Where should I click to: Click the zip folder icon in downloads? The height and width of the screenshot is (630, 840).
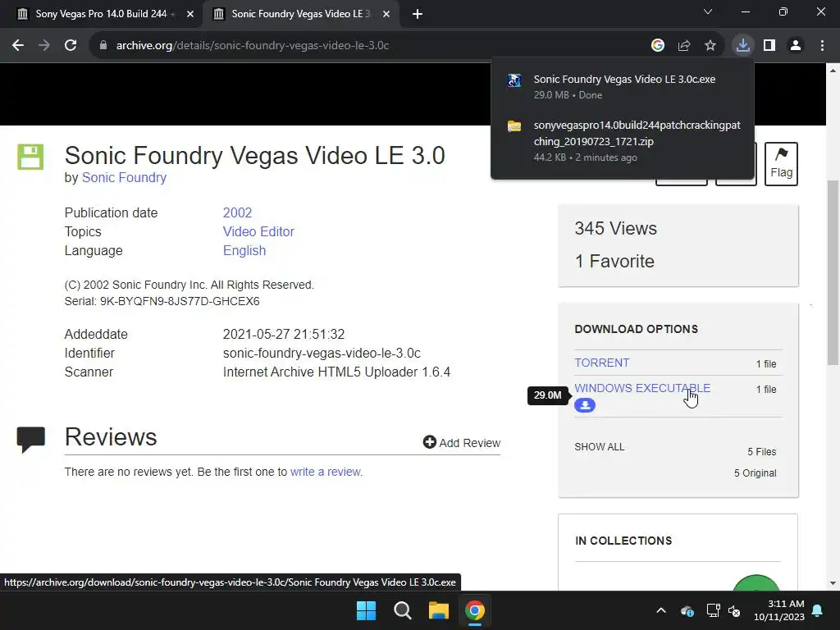[x=514, y=126]
